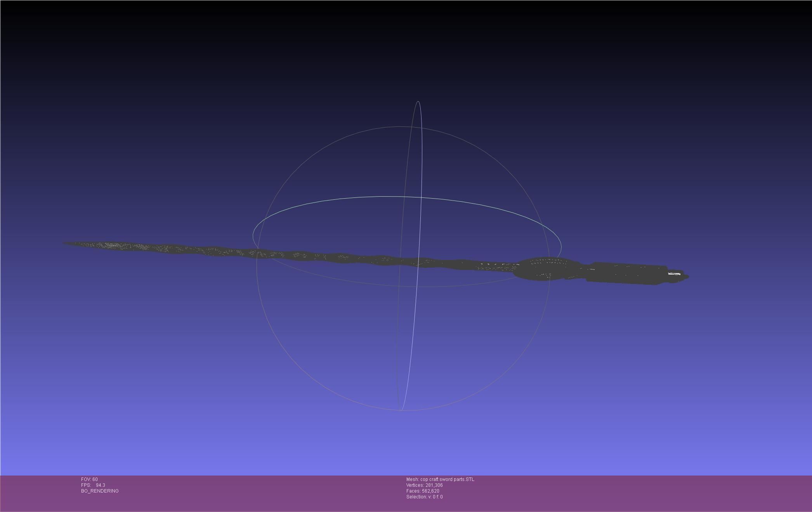Click the BO_RENDERING label
The image size is (812, 512).
(x=100, y=491)
